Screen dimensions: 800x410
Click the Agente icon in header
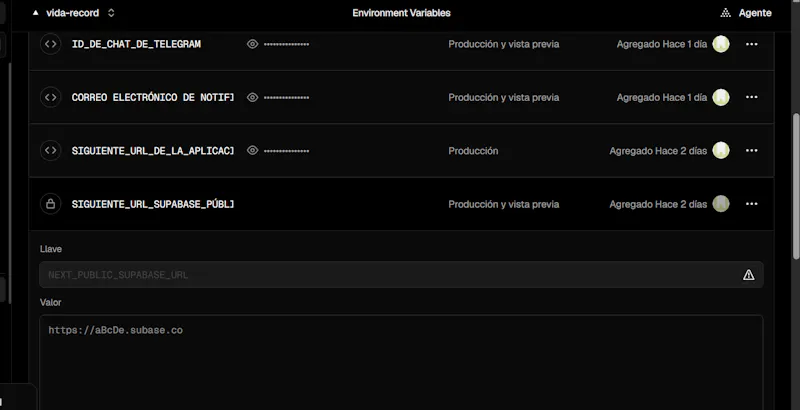(726, 13)
